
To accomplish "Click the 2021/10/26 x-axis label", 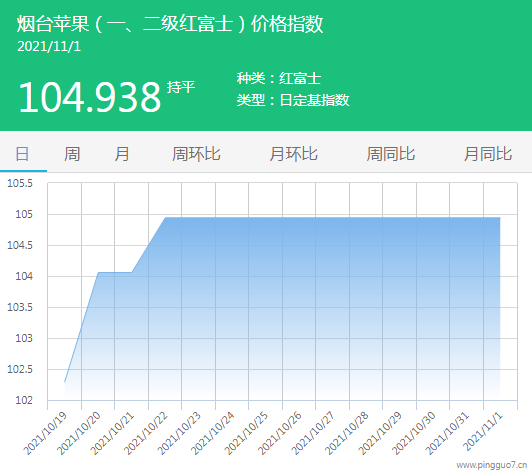I will (x=280, y=433).
